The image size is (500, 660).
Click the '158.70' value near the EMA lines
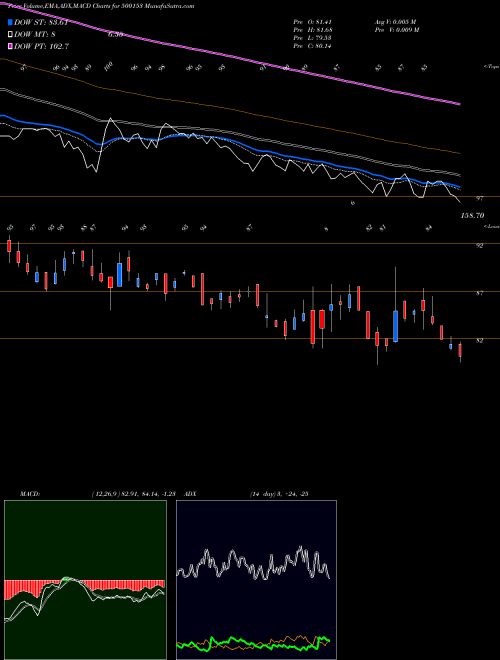pyautogui.click(x=472, y=216)
